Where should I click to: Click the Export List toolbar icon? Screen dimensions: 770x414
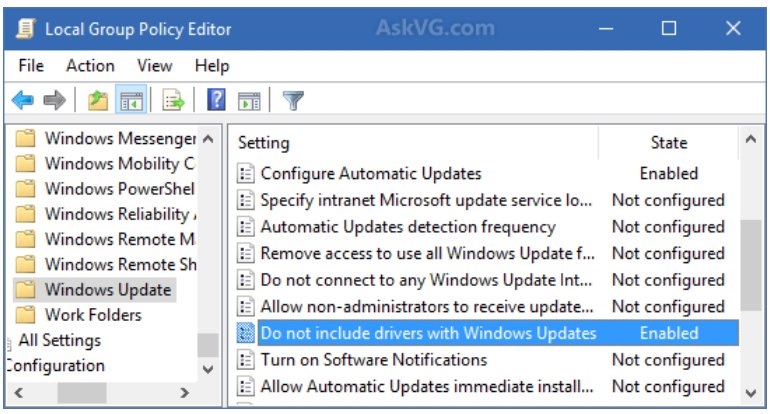click(173, 100)
